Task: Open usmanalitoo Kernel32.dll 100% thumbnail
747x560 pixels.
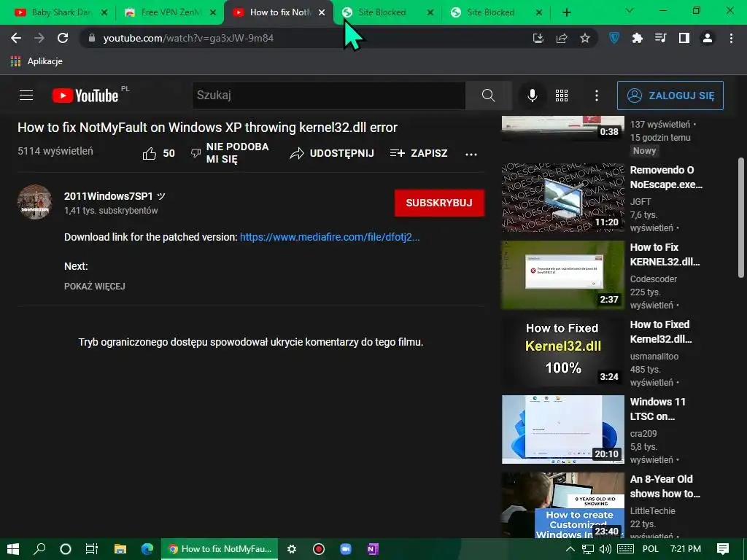Action: coord(563,352)
